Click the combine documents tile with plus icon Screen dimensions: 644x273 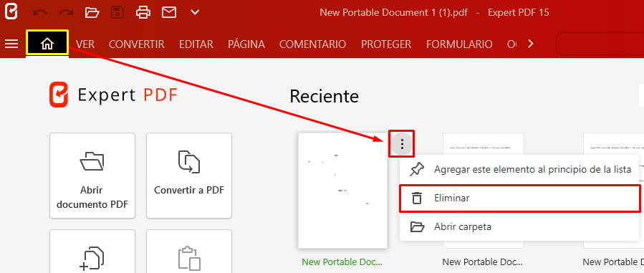(92, 252)
